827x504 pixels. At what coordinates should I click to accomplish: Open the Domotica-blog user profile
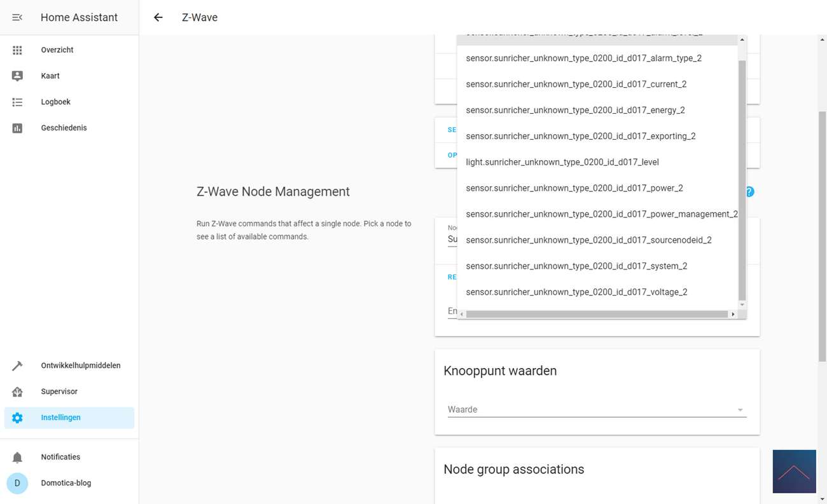tap(66, 483)
